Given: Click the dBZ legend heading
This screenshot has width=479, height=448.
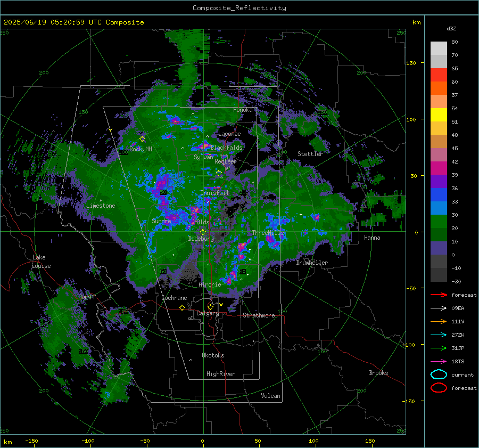Looking at the screenshot, I should (451, 28).
